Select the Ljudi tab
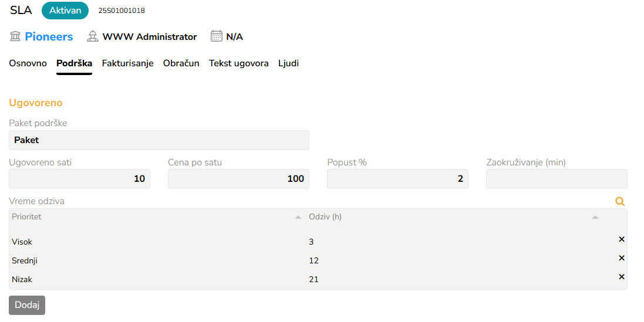Viewport: 644px width, 322px height. [288, 63]
